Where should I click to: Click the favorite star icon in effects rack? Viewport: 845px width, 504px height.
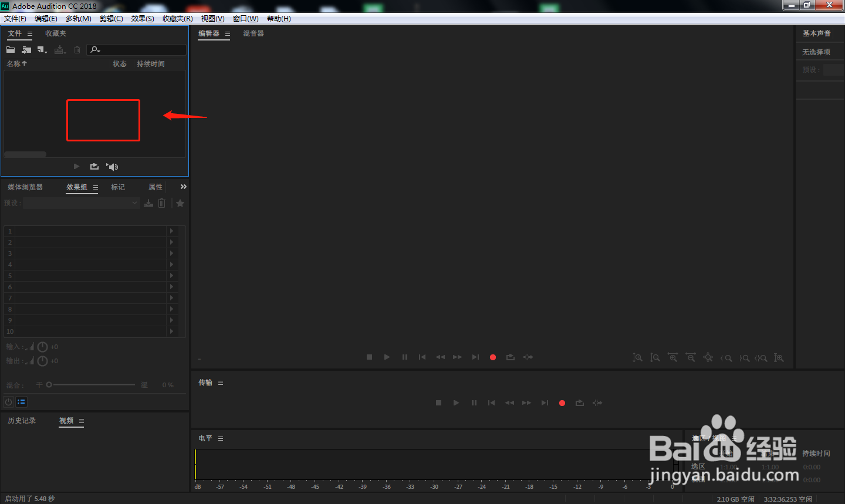tap(180, 203)
